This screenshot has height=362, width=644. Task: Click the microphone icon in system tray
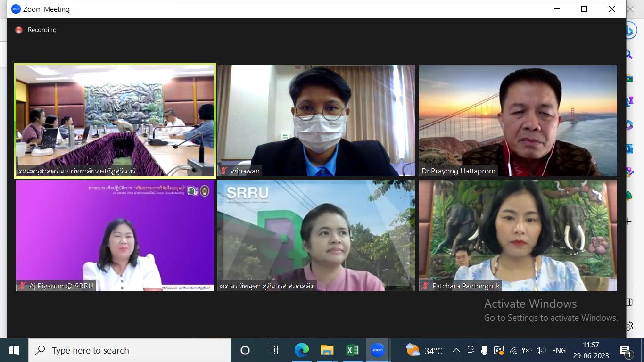484,350
